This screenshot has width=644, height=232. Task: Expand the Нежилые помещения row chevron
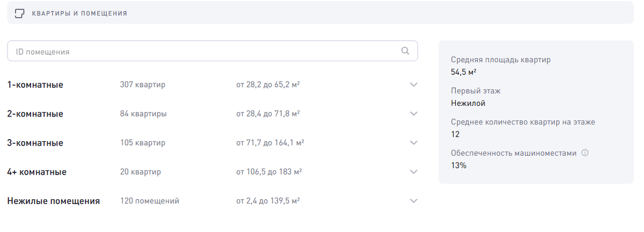[x=413, y=201]
